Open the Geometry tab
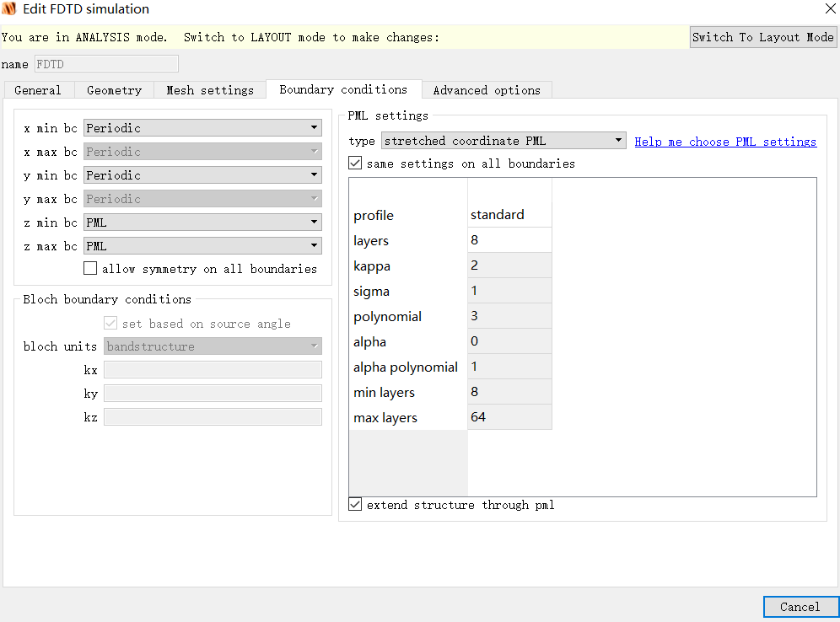This screenshot has height=622, width=840. (x=114, y=90)
